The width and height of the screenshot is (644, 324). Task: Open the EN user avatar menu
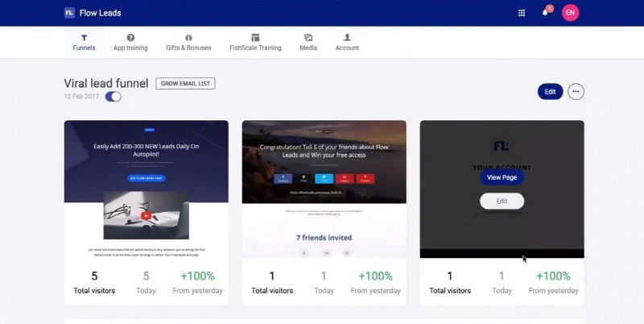[570, 13]
